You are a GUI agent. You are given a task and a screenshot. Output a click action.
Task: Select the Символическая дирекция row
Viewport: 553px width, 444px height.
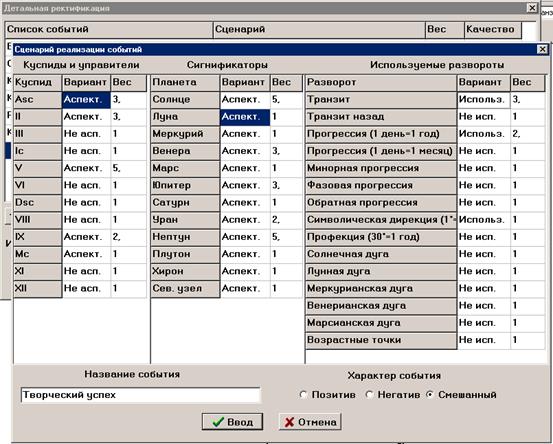pyautogui.click(x=381, y=220)
